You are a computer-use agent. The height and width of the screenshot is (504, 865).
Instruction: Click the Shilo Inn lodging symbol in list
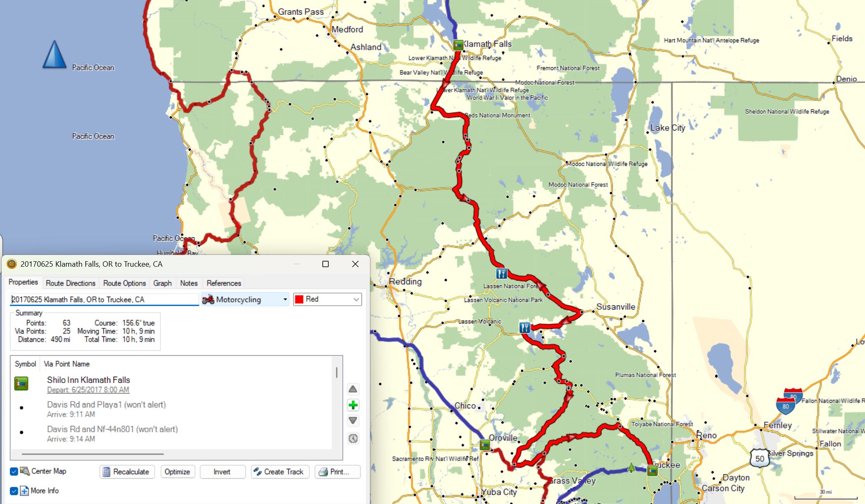(x=21, y=383)
